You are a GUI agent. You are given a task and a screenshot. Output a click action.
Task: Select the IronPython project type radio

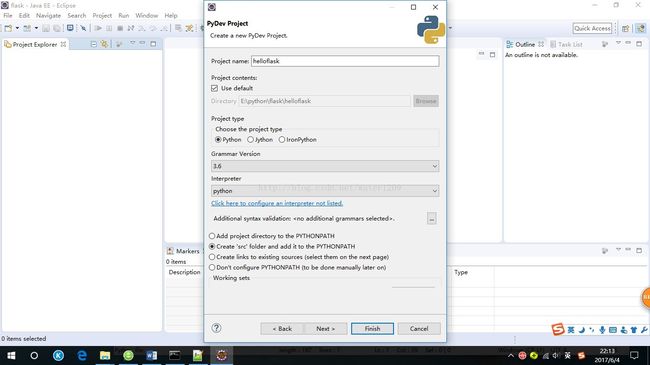282,139
